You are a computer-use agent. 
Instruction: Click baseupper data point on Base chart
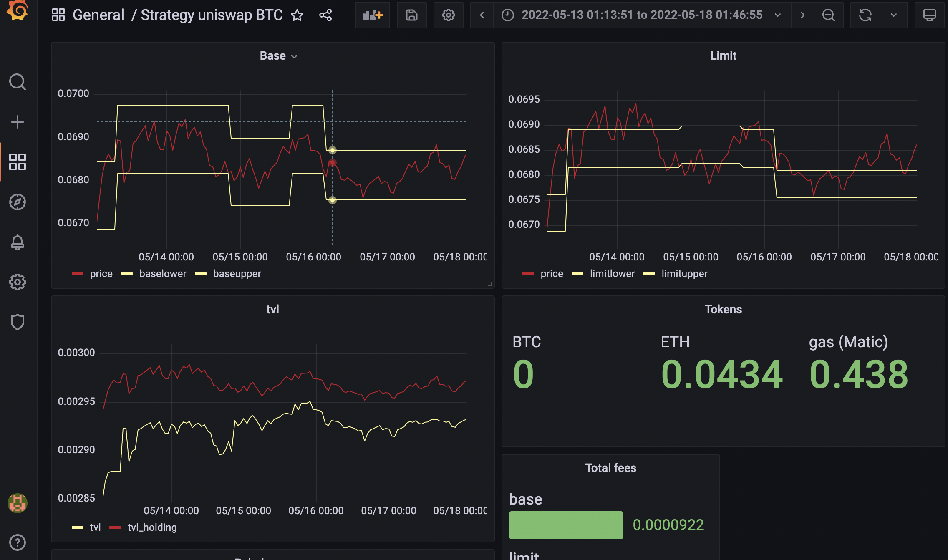coord(333,150)
